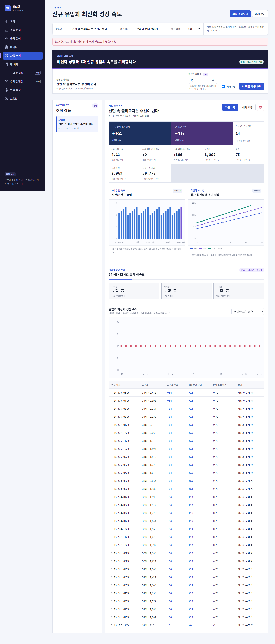Click the 흐름 분석 chart icon
Screen dimensions: 275x644
(x=6, y=30)
